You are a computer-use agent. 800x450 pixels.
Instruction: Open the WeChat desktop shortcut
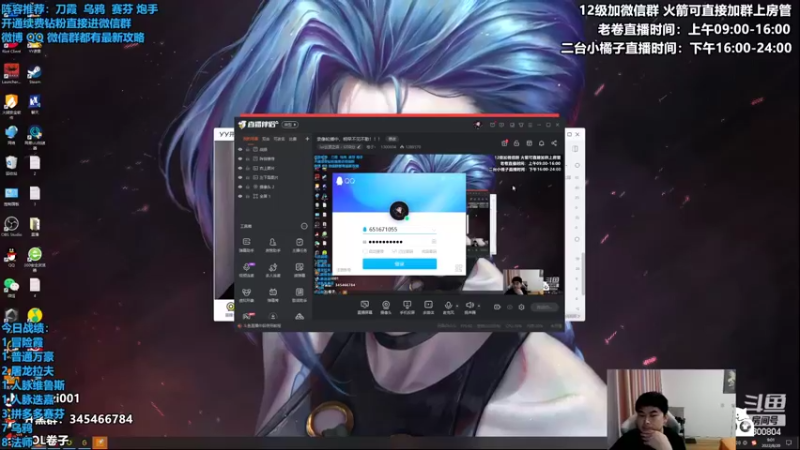tap(11, 287)
